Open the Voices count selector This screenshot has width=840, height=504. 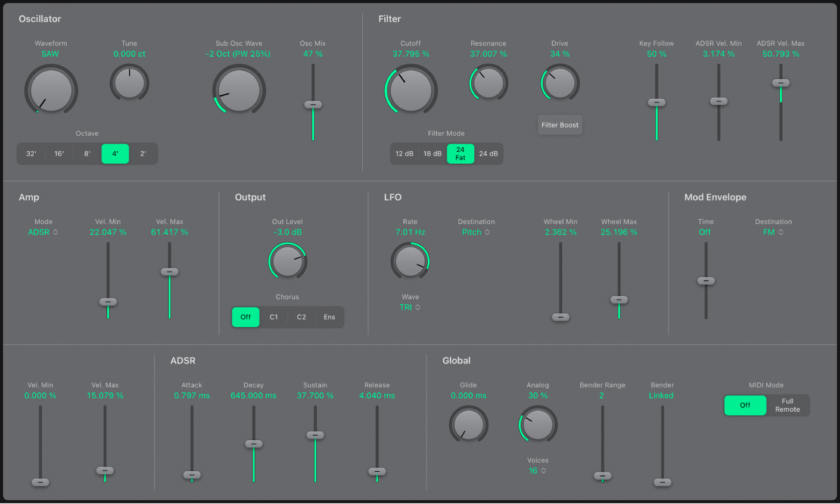537,471
